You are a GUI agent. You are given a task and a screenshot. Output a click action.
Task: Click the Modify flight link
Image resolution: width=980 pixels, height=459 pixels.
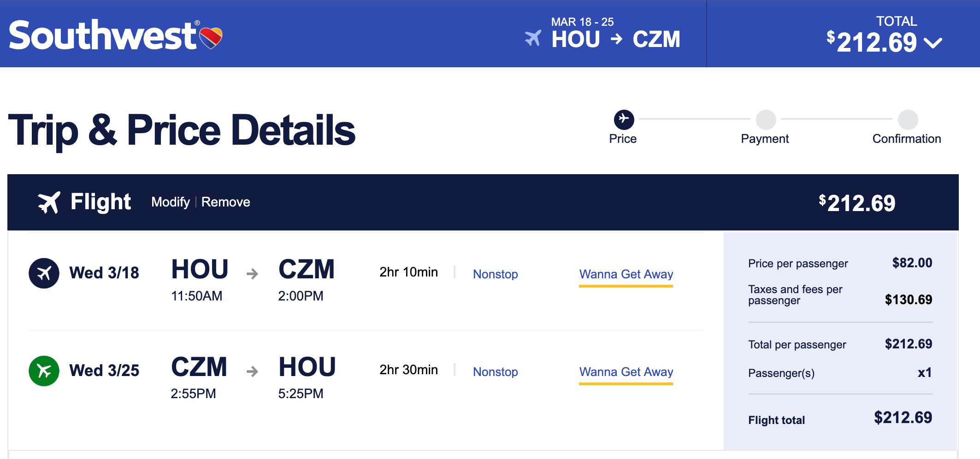pyautogui.click(x=171, y=202)
